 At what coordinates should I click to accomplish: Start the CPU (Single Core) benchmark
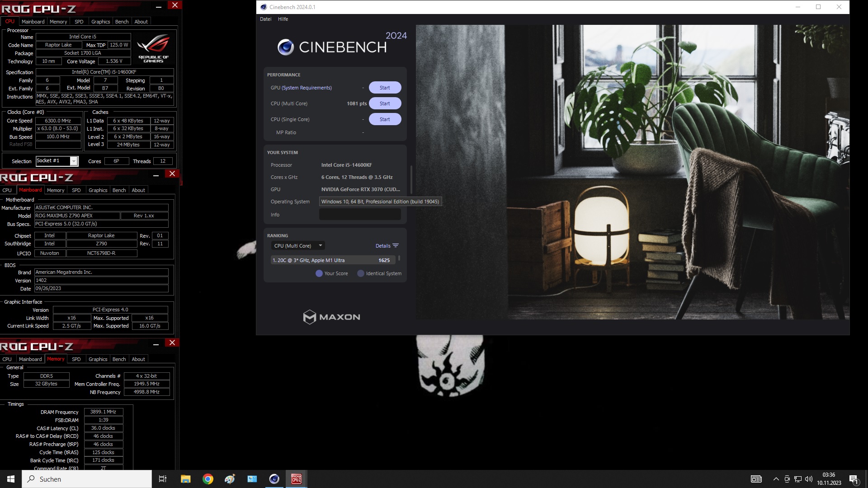click(385, 119)
